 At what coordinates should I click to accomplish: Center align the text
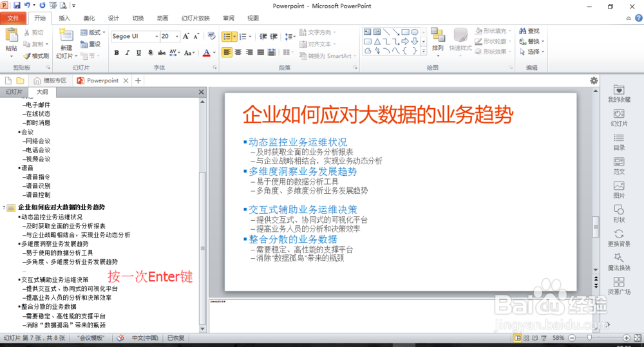click(x=238, y=52)
